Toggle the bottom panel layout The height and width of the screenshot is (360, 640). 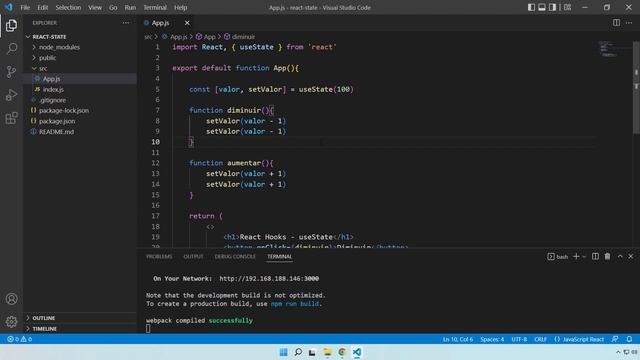coord(542,7)
